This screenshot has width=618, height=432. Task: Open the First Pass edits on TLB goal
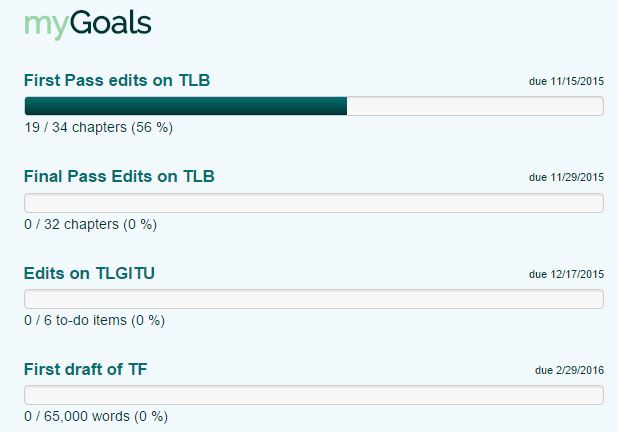117,81
